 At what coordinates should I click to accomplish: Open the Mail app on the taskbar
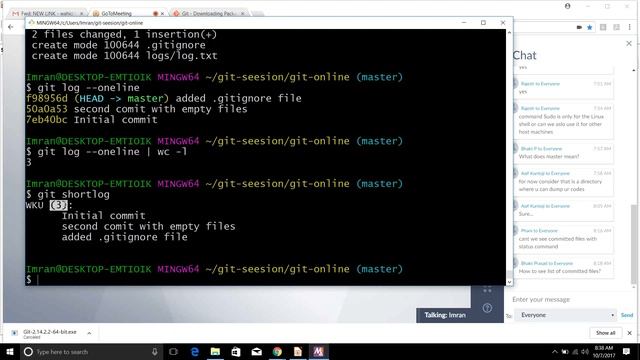click(x=256, y=351)
